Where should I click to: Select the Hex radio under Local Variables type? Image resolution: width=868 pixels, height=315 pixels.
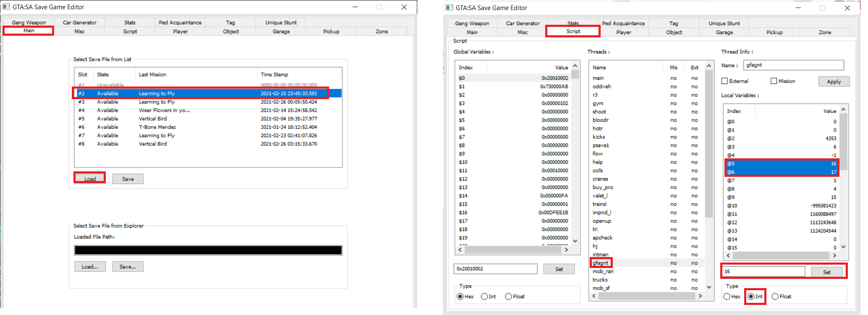point(727,297)
